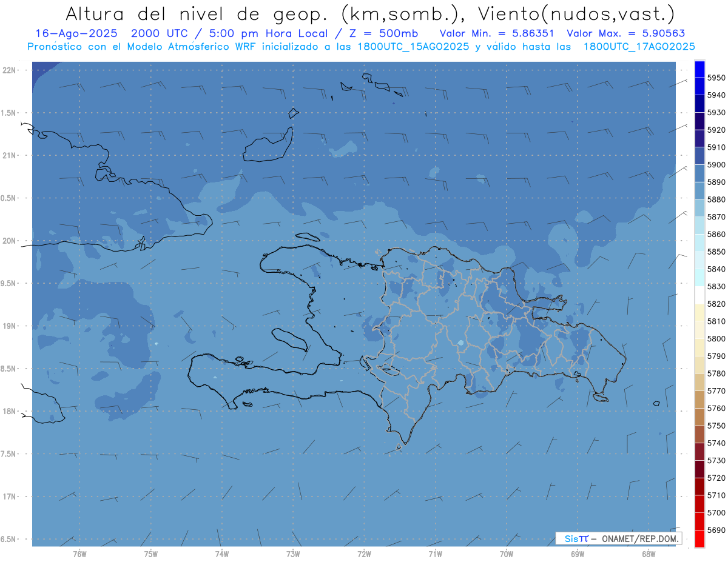Click the '5870' color scale label
This screenshot has width=728, height=562.
pos(716,216)
